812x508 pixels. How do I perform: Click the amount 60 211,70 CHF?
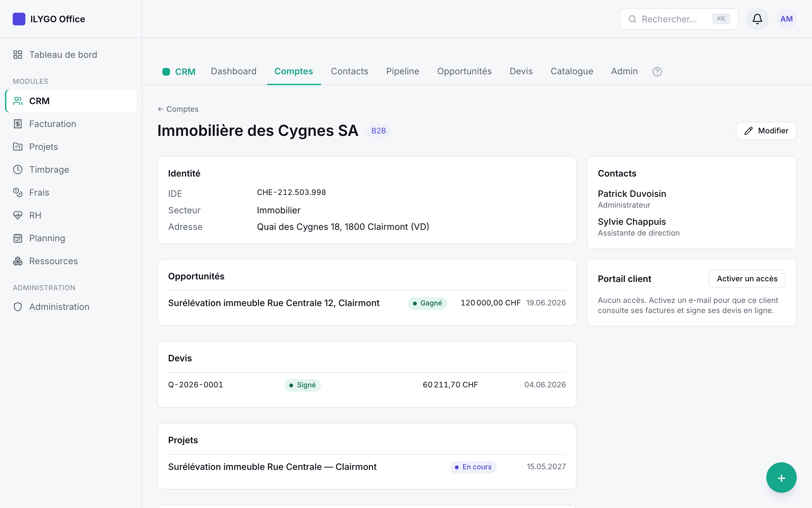coord(450,385)
